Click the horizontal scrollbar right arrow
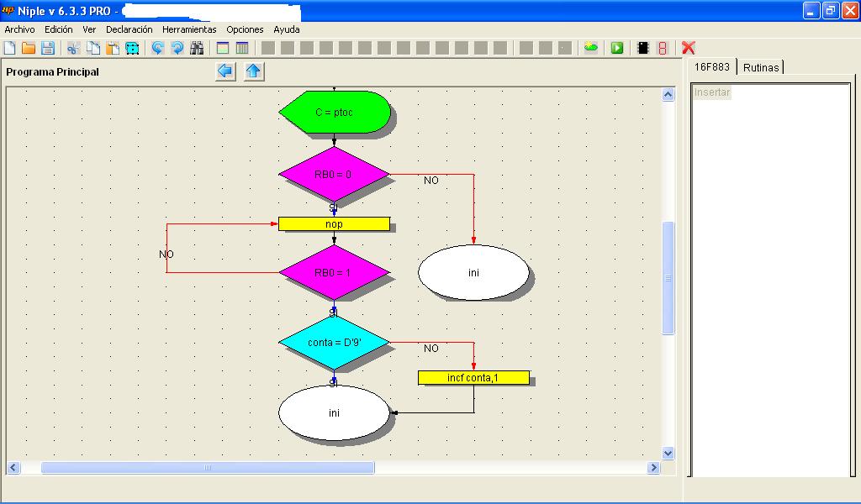This screenshot has width=861, height=504. tap(653, 467)
